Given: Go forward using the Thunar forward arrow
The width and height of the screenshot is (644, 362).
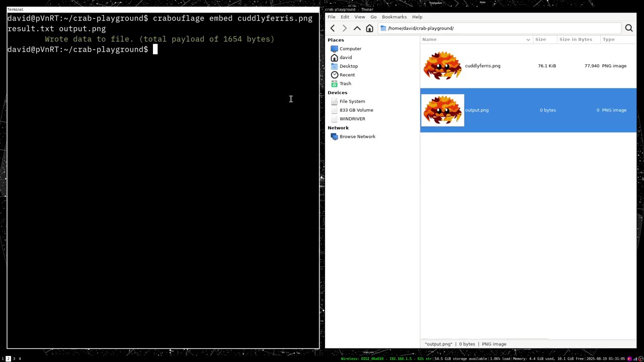Looking at the screenshot, I should tap(345, 28).
